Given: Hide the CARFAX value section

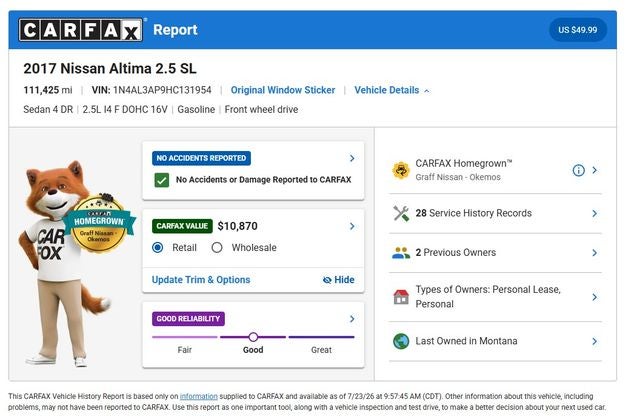Looking at the screenshot, I should [x=339, y=280].
